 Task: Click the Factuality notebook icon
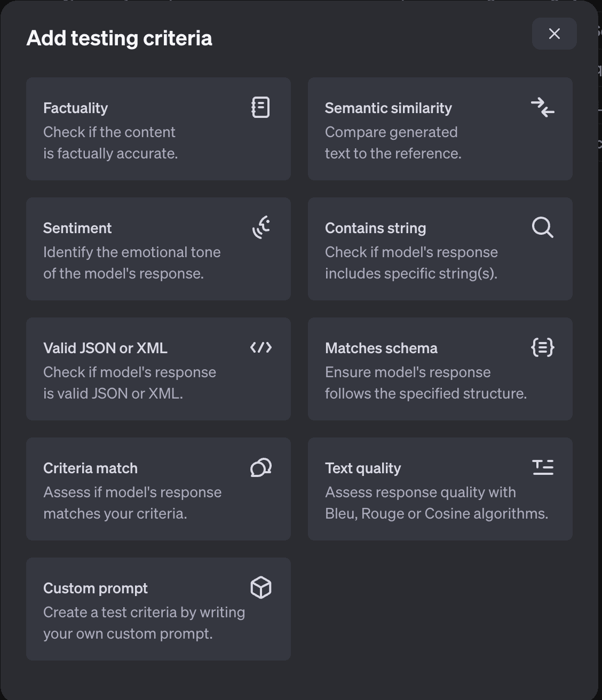[260, 107]
